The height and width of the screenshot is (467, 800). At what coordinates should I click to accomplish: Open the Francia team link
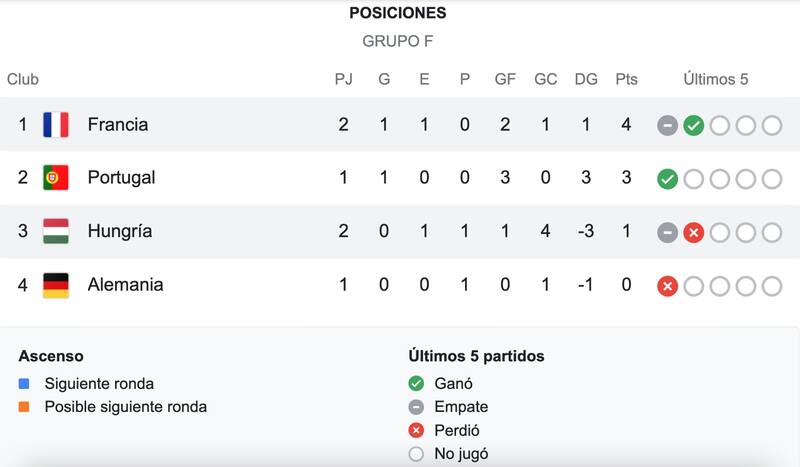pyautogui.click(x=117, y=125)
